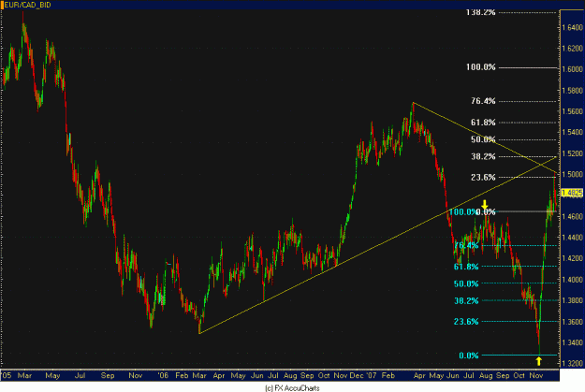Click the cyan 23.6% Fibonacci label

click(x=466, y=322)
